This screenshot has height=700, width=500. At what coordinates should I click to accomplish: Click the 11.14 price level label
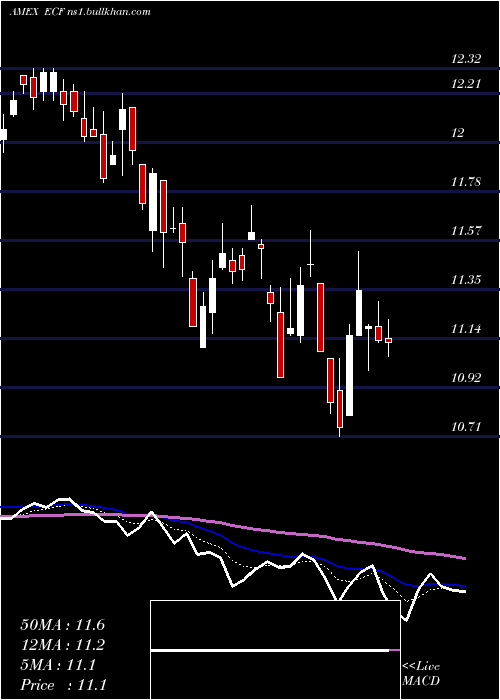(466, 329)
